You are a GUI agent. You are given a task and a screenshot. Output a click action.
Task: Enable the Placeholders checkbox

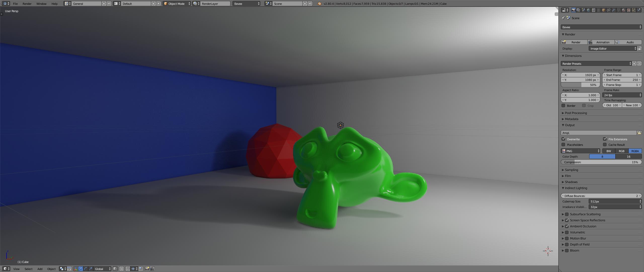[x=563, y=145]
